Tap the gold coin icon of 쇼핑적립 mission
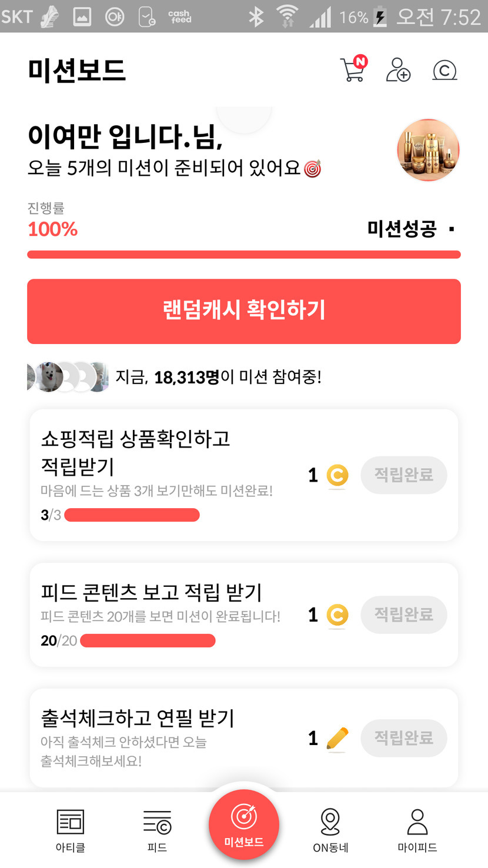Viewport: 488px width, 868px height. point(337,475)
